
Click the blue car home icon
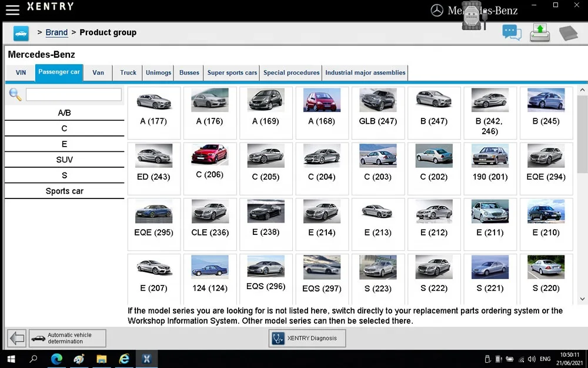pos(21,33)
